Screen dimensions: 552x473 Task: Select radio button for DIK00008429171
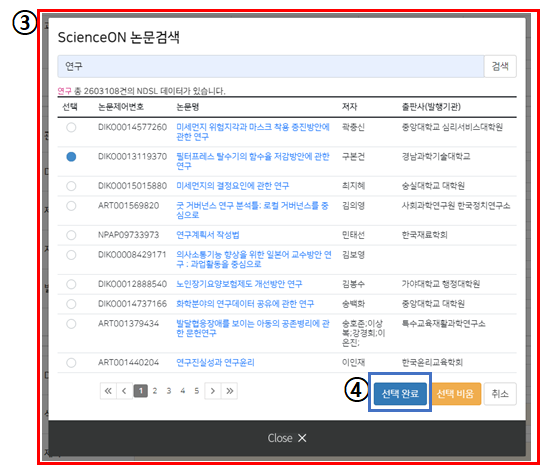[x=71, y=255]
